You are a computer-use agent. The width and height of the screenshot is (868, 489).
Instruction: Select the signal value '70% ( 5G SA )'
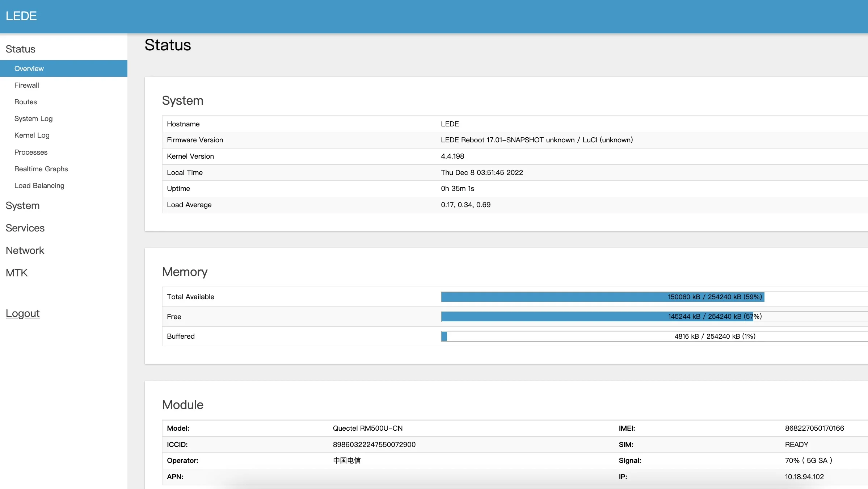809,460
